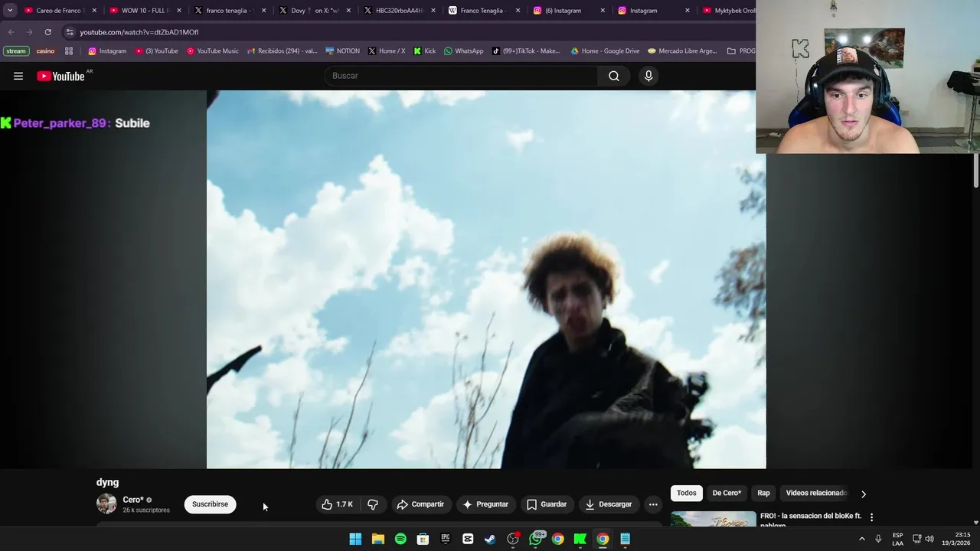Viewport: 980px width, 551px height.
Task: Open Cero* channel avatar
Action: tap(106, 504)
